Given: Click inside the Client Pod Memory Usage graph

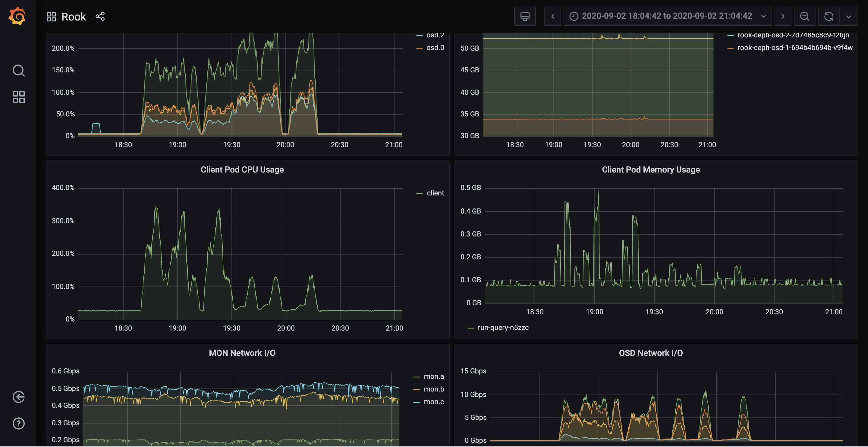Looking at the screenshot, I should pyautogui.click(x=663, y=246).
